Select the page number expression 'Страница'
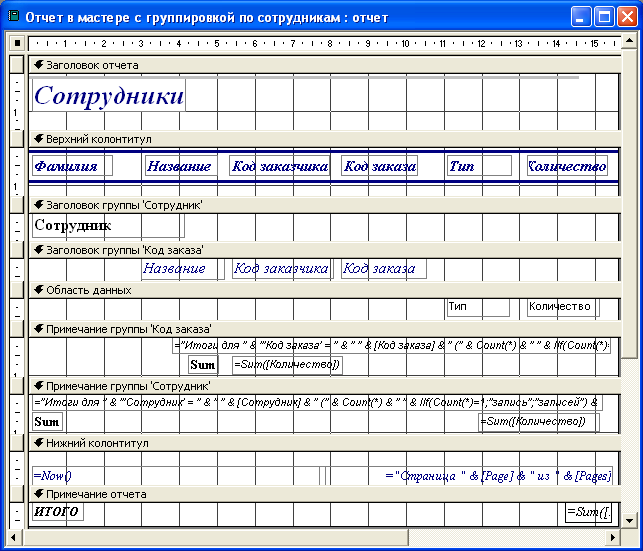 coord(470,476)
